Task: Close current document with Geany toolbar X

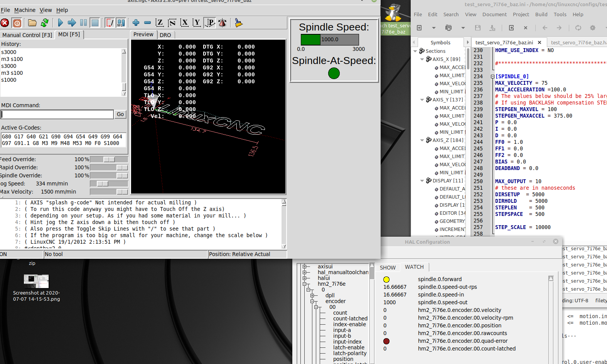Action: point(526,28)
